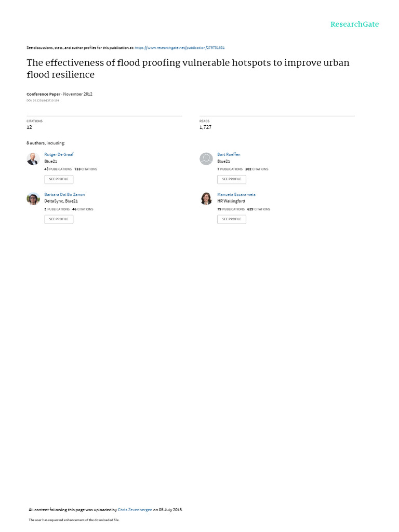Open the researchgate.net publication URL

pos(179,48)
